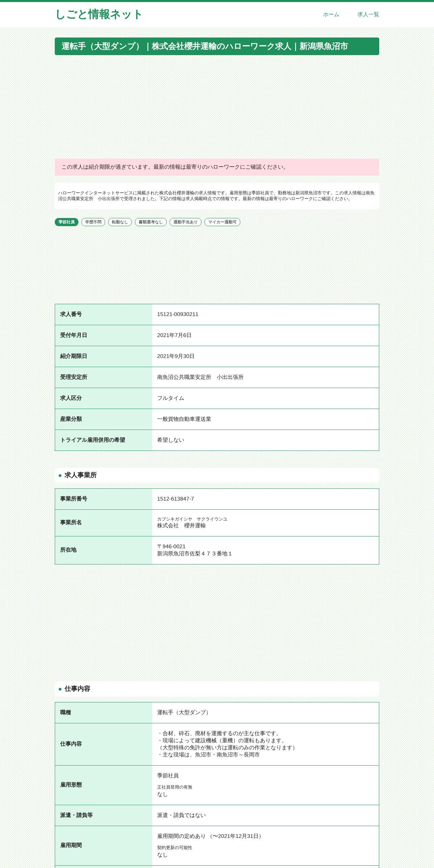This screenshot has width=434, height=868.
Task: Select the 季節社員 tag badge
Action: pyautogui.click(x=67, y=222)
